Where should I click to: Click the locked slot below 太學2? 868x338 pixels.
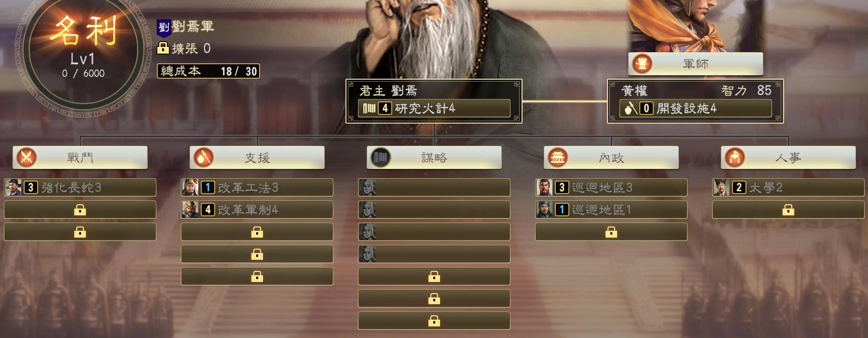click(788, 210)
